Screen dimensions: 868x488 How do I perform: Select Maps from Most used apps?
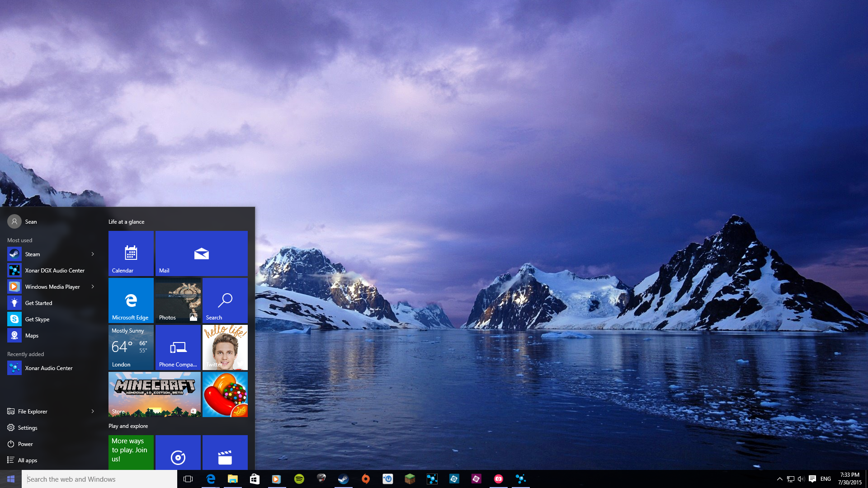pos(30,335)
